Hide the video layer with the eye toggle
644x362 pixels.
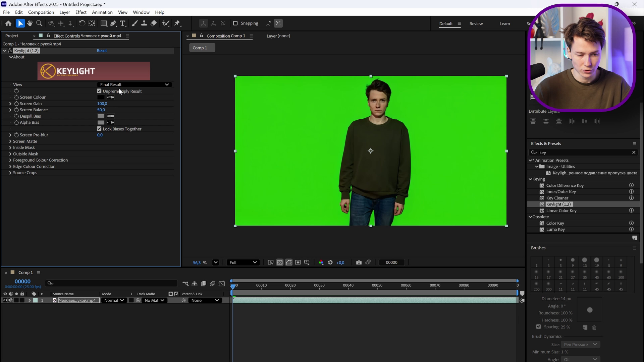pyautogui.click(x=5, y=300)
